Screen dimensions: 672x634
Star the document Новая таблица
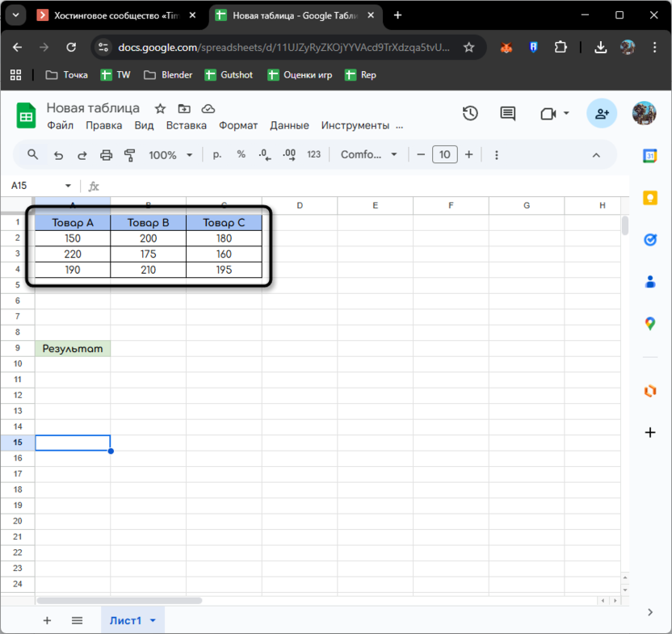160,108
